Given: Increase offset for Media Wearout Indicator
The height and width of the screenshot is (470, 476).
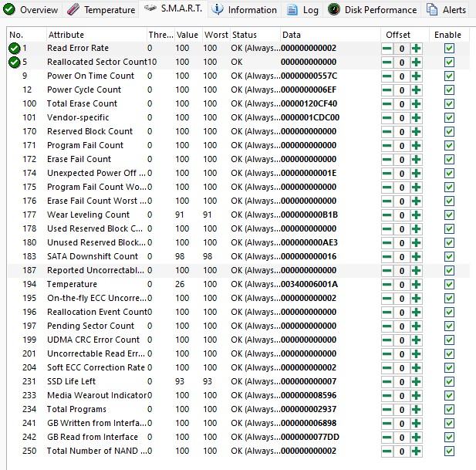Looking at the screenshot, I should pos(416,396).
